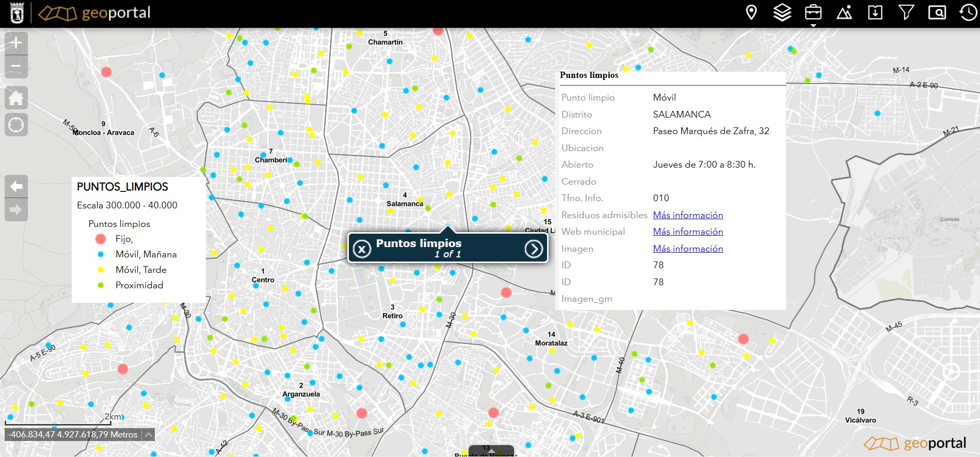980x457 pixels.
Task: Open Web municipal Más información link
Action: tap(688, 232)
